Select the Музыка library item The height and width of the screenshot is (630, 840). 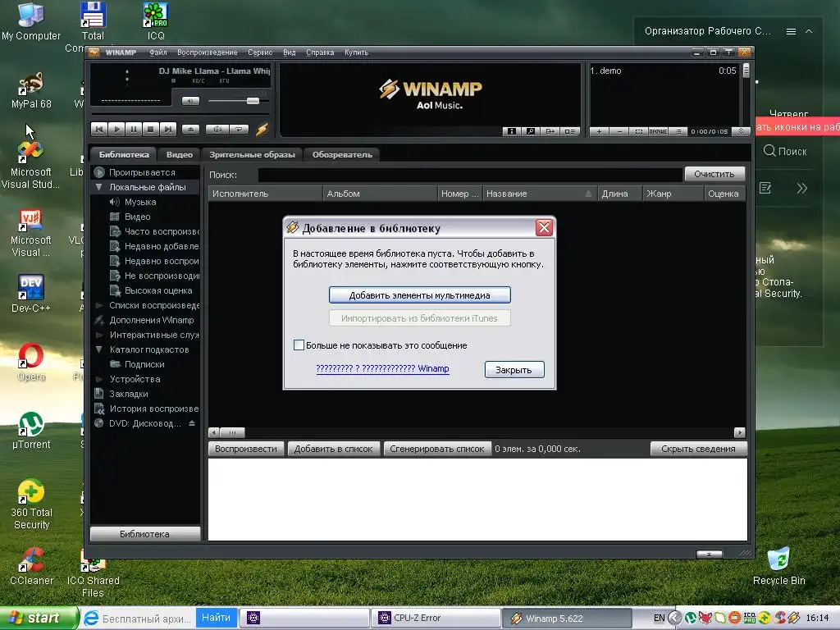click(x=140, y=202)
